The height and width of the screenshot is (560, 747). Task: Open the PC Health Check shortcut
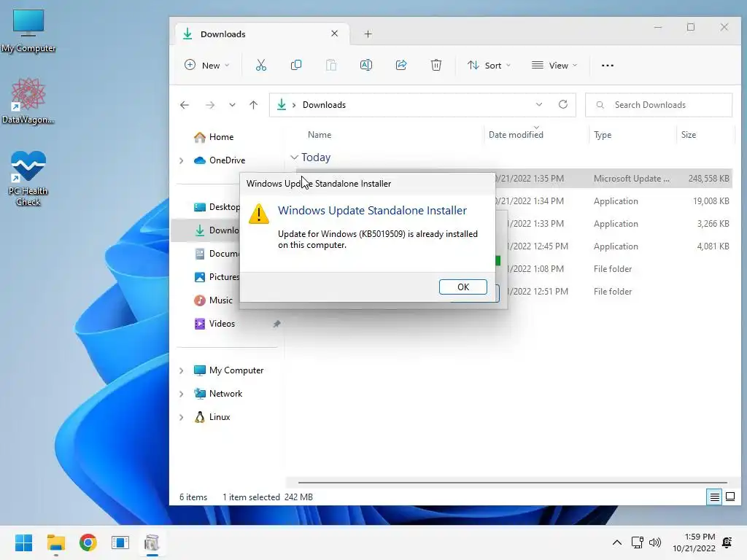(x=28, y=178)
